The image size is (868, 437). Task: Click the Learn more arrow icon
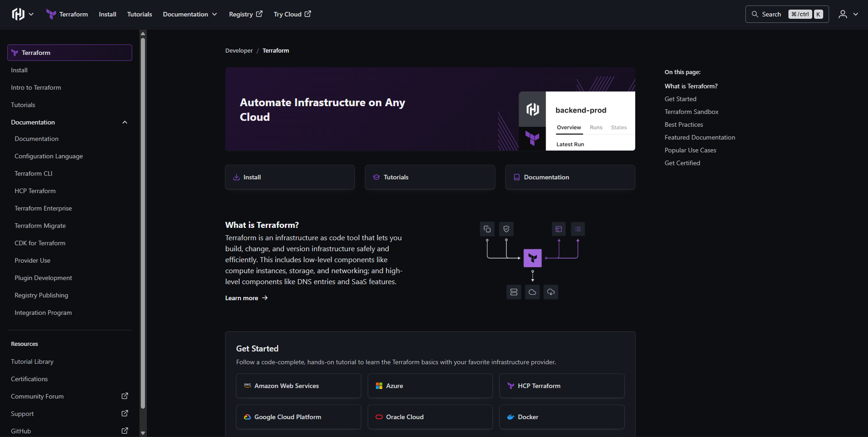click(x=265, y=298)
